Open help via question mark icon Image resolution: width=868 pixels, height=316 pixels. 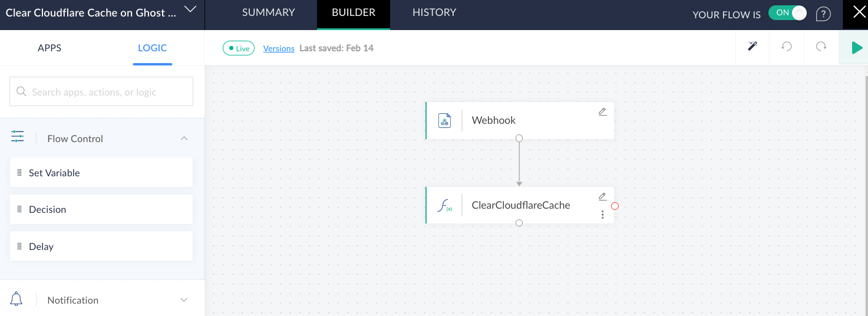coord(823,14)
